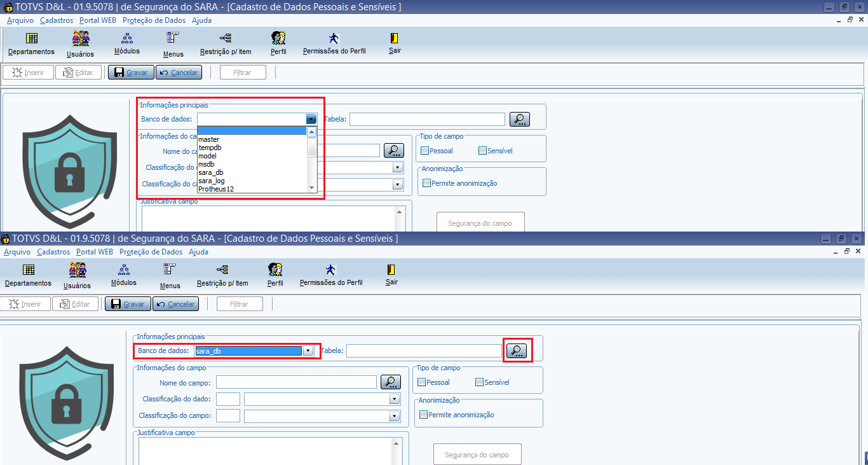Image resolution: width=868 pixels, height=465 pixels.
Task: Expand Classificação do campo dropdown in lower window
Action: (395, 416)
